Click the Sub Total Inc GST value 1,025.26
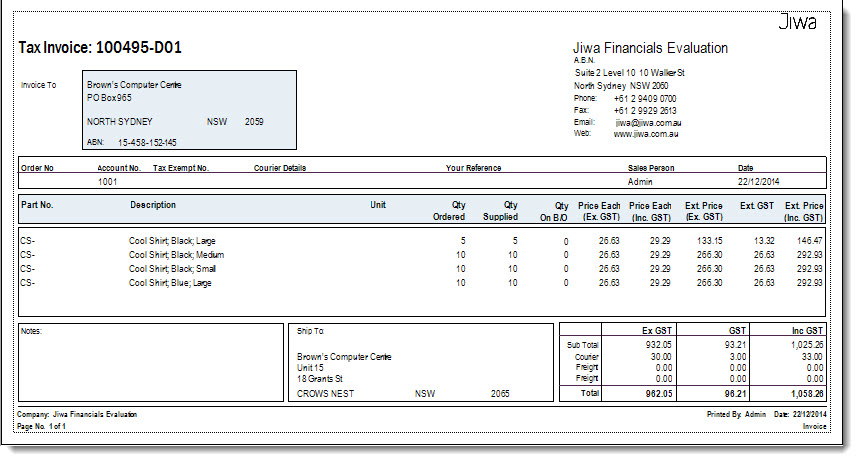The width and height of the screenshot is (858, 461). [x=807, y=345]
